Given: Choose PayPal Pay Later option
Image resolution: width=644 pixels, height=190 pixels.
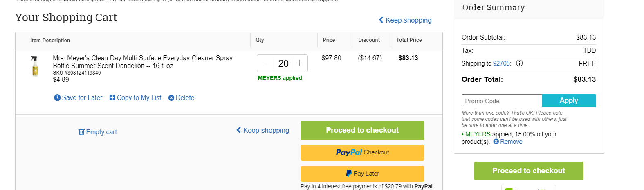Looking at the screenshot, I should [x=362, y=174].
